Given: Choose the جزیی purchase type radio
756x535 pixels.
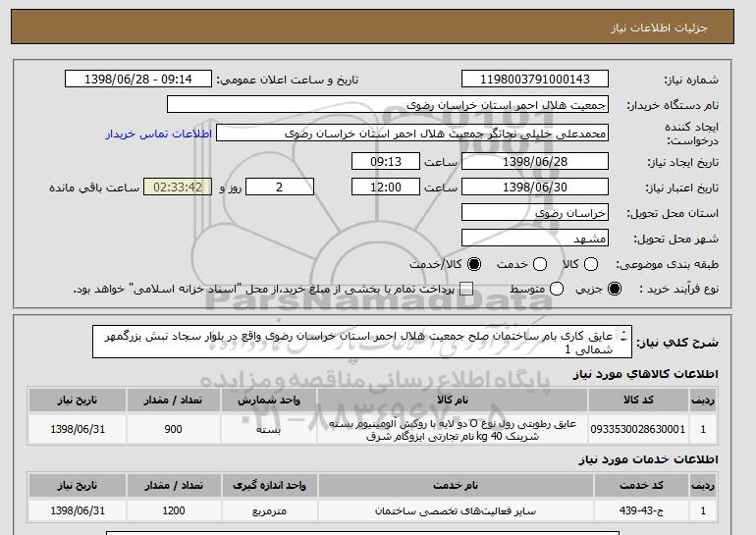Looking at the screenshot, I should 615,289.
